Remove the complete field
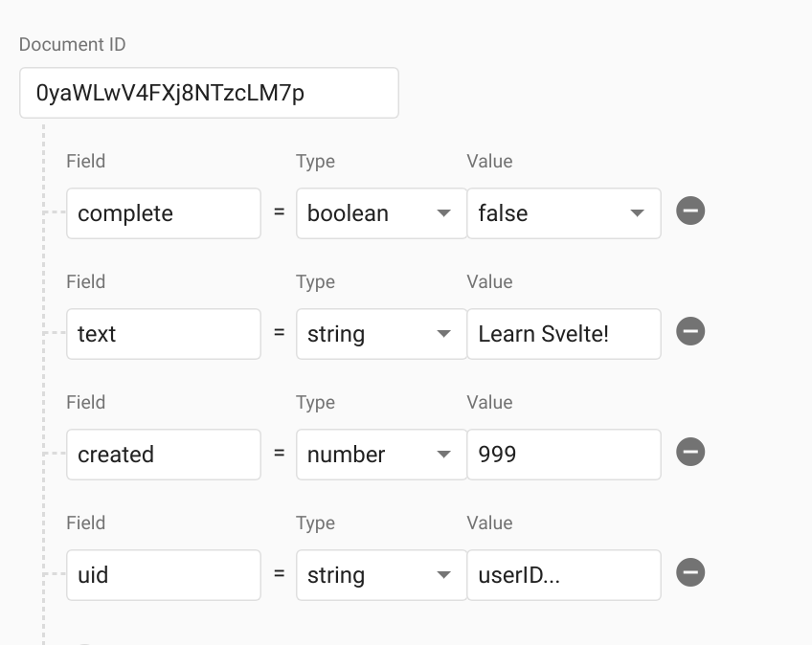The height and width of the screenshot is (645, 812). 691,211
